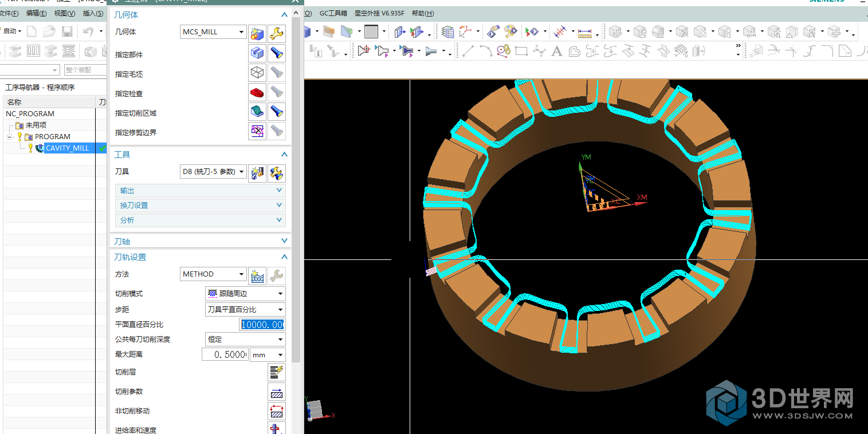This screenshot has width=868, height=434.
Task: Click the new tool icon beside D8
Action: tap(257, 172)
